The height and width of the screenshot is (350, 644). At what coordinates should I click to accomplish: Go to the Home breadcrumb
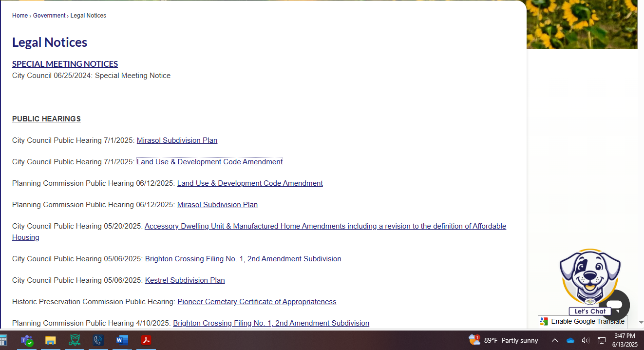click(20, 16)
